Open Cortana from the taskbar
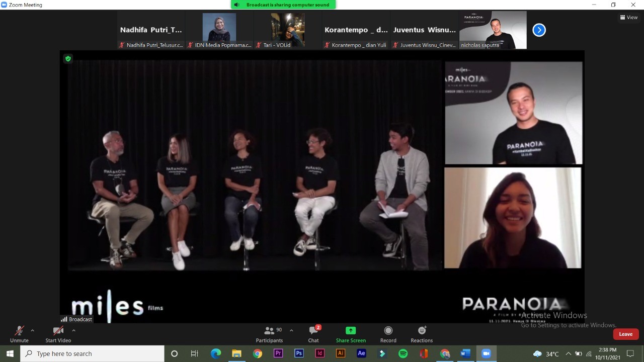 tap(174, 353)
